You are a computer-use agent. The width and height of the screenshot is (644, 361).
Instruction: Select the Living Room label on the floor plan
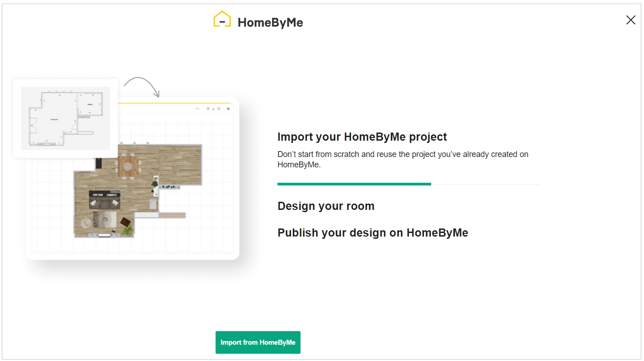(118, 192)
